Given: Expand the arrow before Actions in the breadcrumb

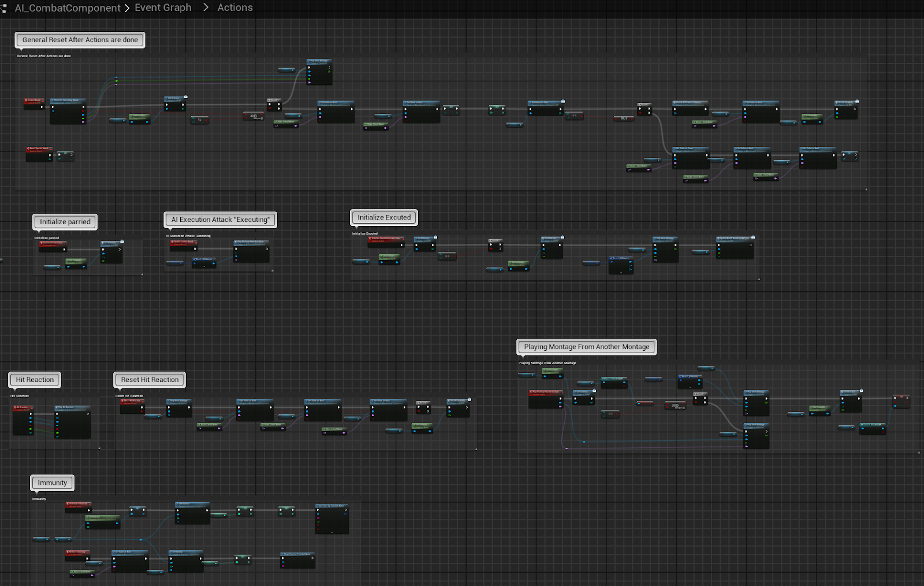Looking at the screenshot, I should (x=206, y=8).
